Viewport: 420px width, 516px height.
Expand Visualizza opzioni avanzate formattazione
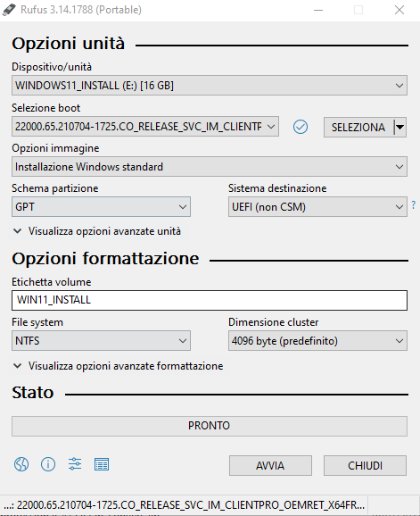coord(119,366)
